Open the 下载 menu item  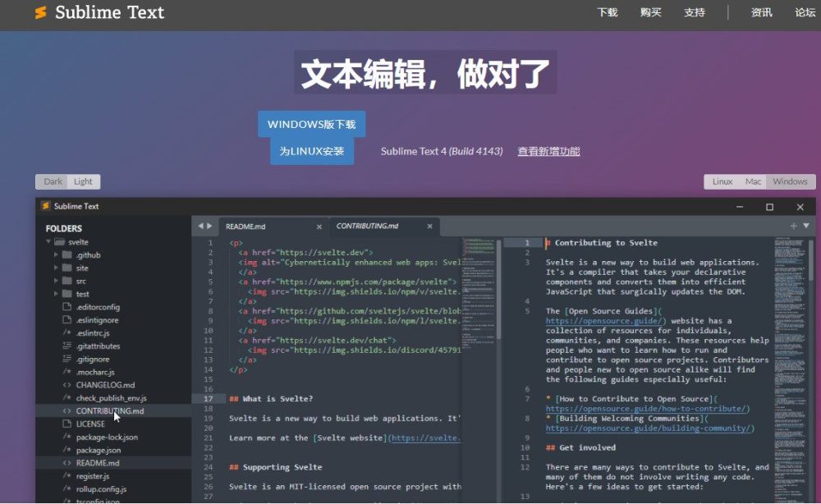click(x=608, y=12)
